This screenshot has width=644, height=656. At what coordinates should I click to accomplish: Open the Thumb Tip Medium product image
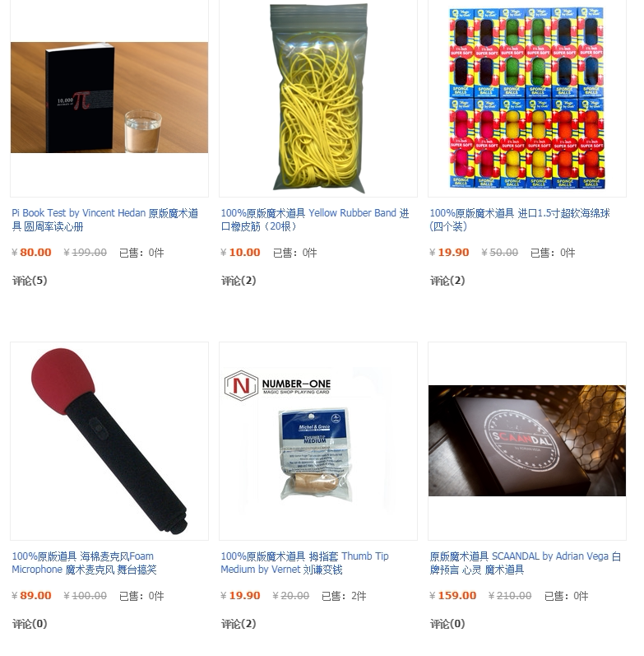coord(318,441)
